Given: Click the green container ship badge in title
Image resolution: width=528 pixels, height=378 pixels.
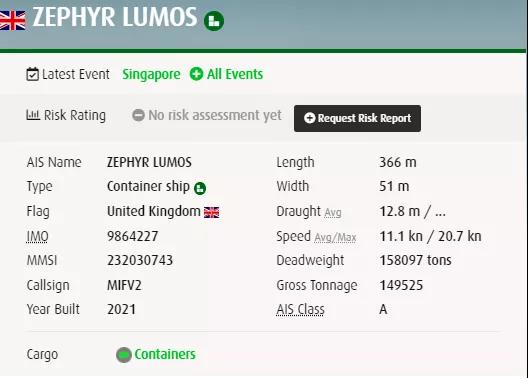Looking at the screenshot, I should point(214,21).
